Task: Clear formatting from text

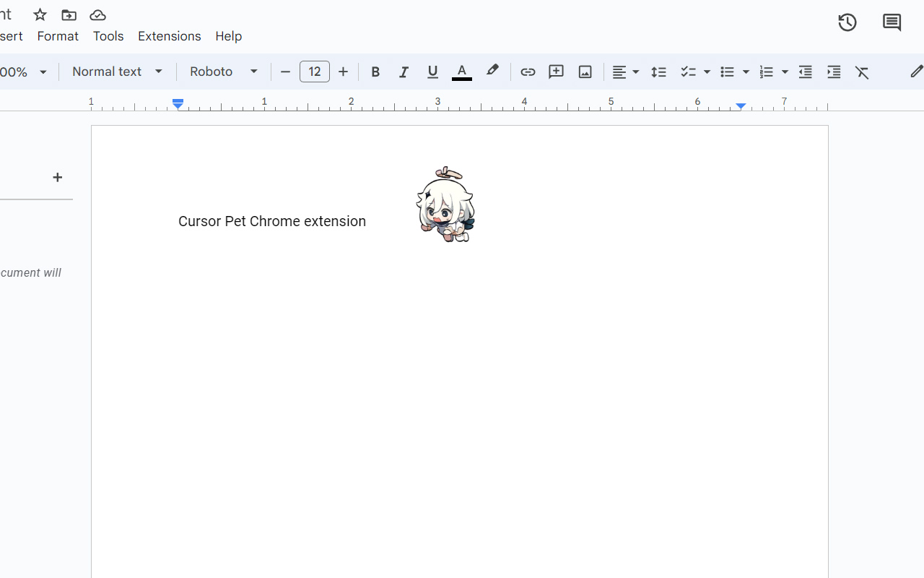Action: tap(862, 72)
